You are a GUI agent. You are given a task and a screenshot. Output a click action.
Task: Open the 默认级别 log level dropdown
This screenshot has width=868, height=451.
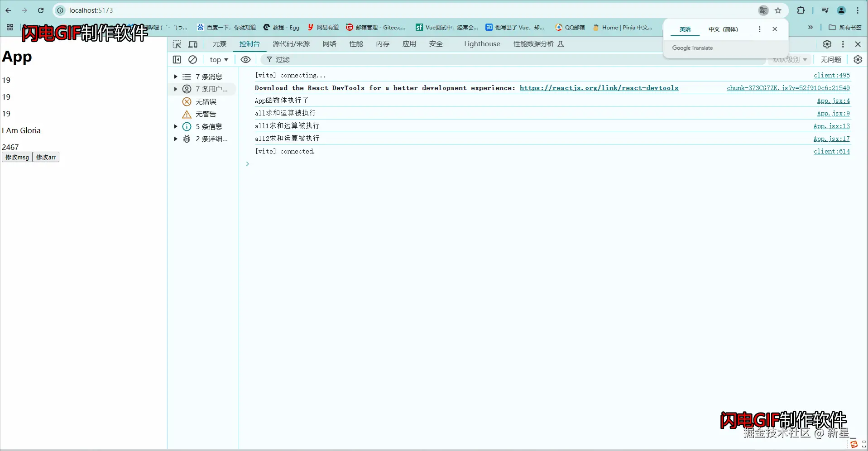789,59
